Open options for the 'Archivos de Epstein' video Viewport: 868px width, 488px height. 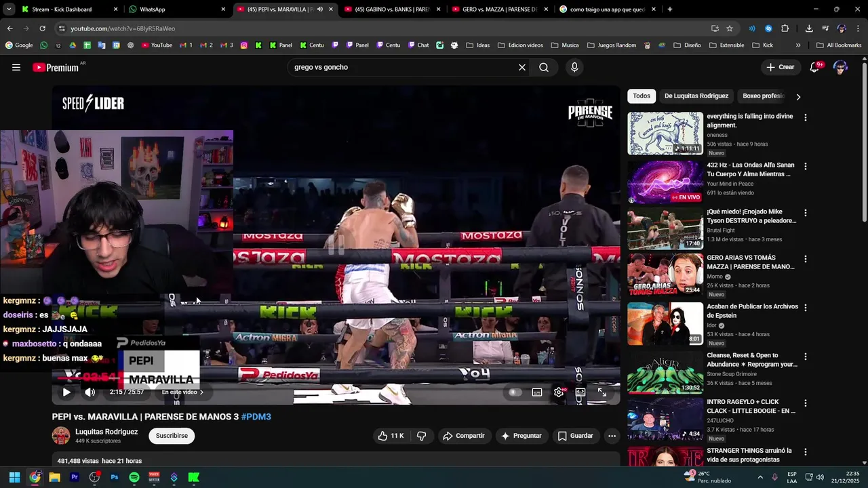click(805, 308)
